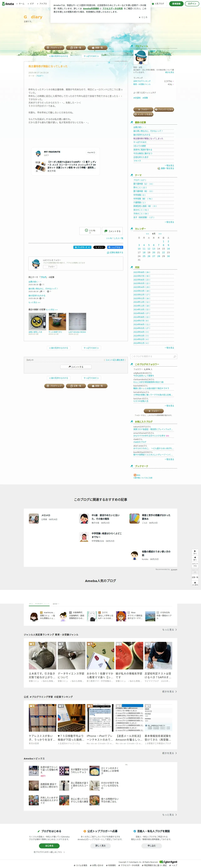Click the いいね smiley button
Image resolution: width=201 pixels, height=868 pixels.
coord(90,231)
